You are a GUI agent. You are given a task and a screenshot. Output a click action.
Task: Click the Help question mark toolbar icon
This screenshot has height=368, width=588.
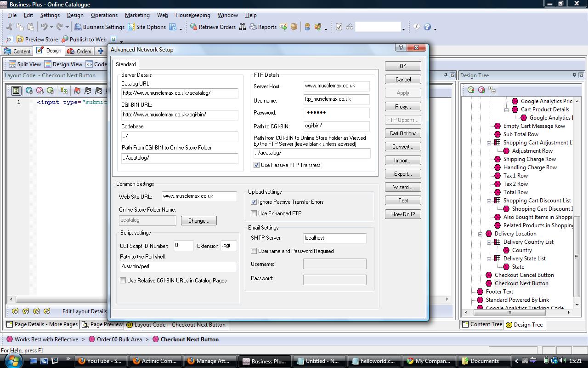pyautogui.click(x=427, y=27)
